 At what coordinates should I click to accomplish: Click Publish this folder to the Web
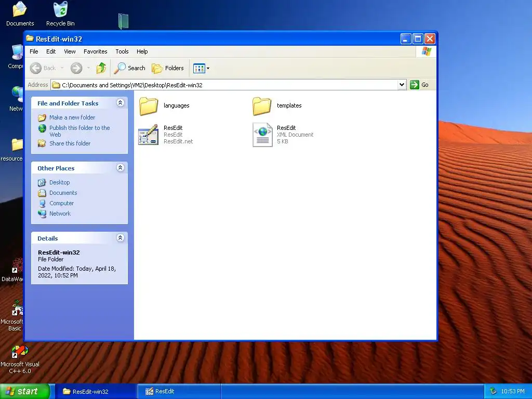coord(79,131)
